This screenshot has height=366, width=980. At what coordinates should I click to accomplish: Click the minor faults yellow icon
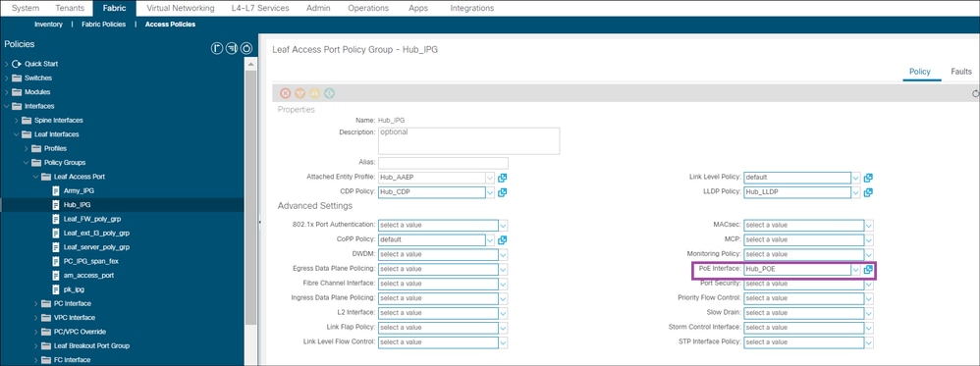click(314, 93)
